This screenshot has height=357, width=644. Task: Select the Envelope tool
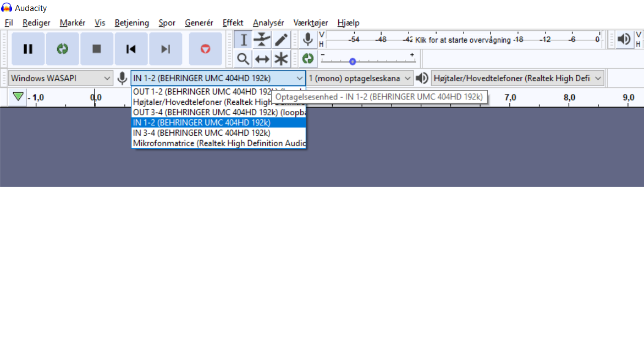(262, 40)
